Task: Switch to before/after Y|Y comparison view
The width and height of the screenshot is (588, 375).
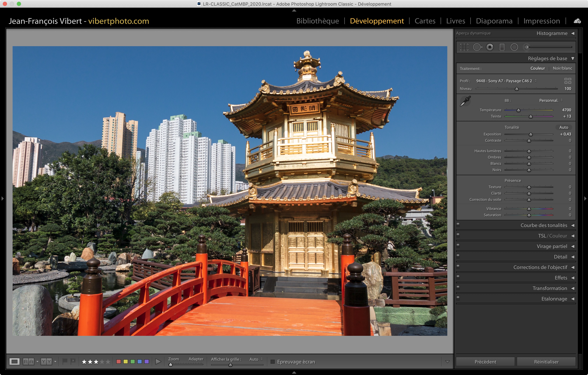Action: click(46, 362)
